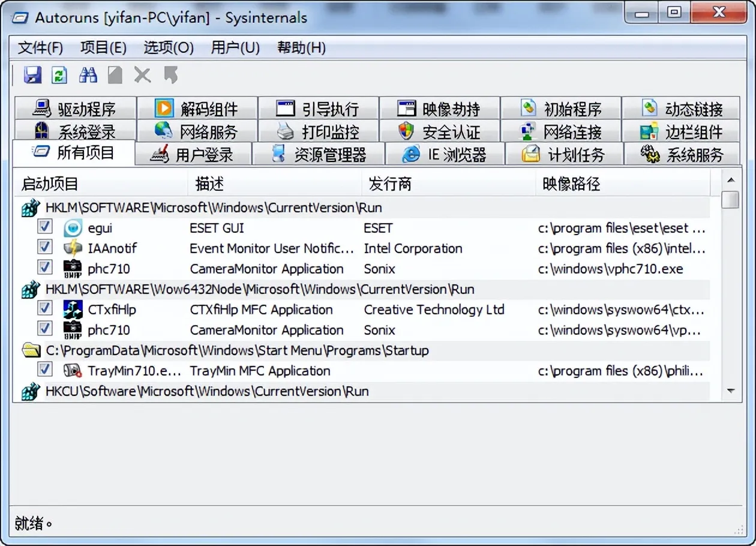Switch to the 引导执行 tab
This screenshot has height=546, width=756.
319,109
